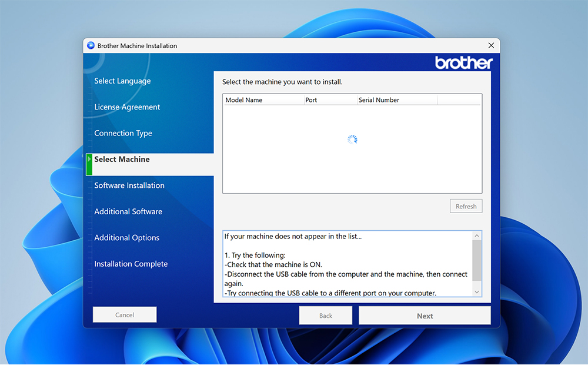Close the Brother Machine Installation window
The height and width of the screenshot is (365, 588).
[491, 45]
